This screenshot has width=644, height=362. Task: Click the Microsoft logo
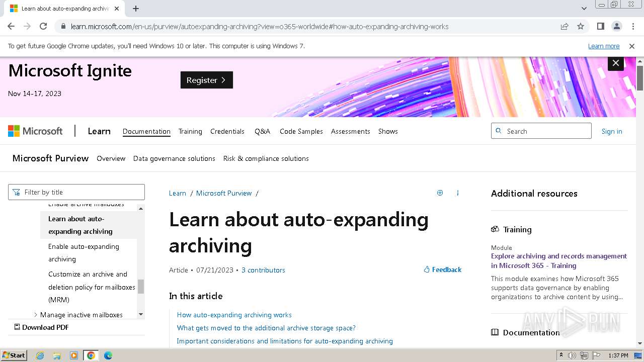[35, 131]
